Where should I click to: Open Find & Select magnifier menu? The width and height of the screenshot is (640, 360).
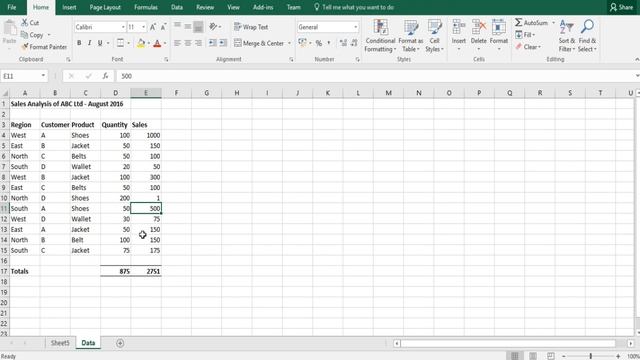click(587, 36)
